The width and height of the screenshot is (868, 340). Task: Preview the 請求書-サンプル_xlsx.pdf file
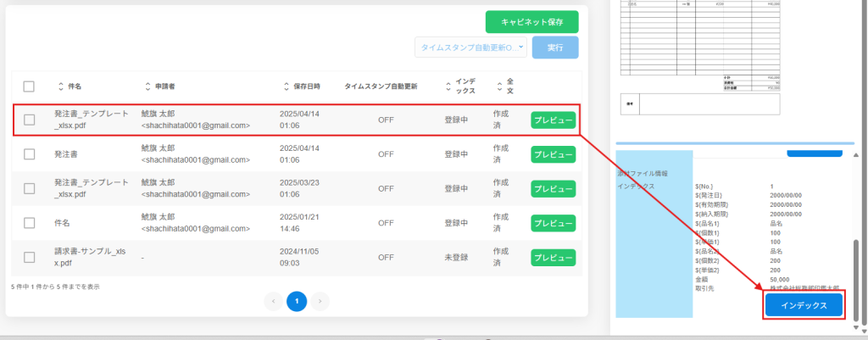(553, 257)
